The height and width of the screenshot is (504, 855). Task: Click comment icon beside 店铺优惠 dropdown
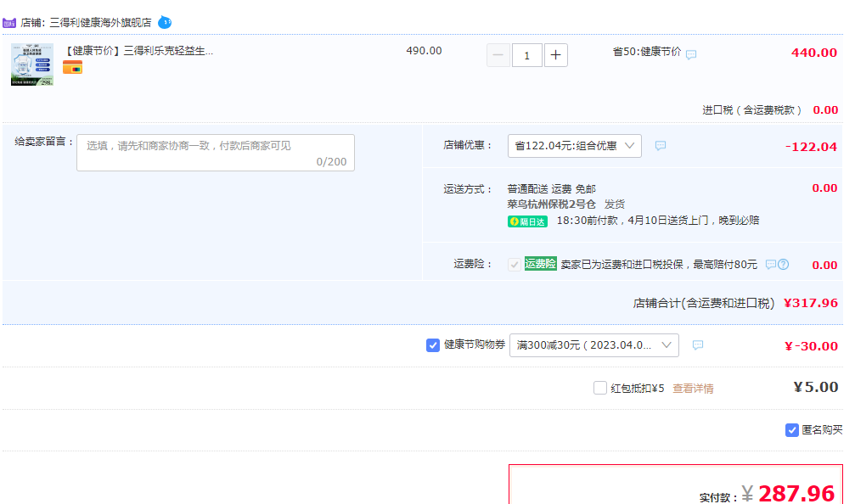(661, 145)
